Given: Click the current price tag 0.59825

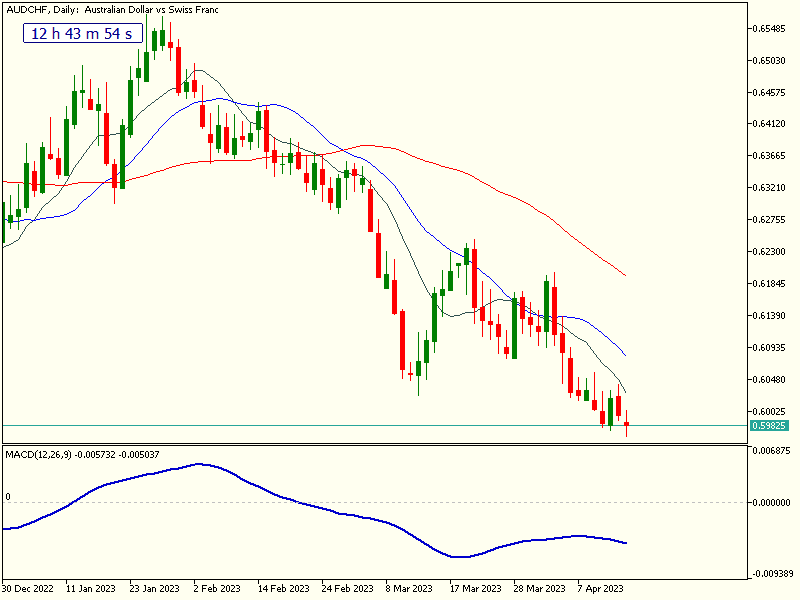Looking at the screenshot, I should click(768, 425).
